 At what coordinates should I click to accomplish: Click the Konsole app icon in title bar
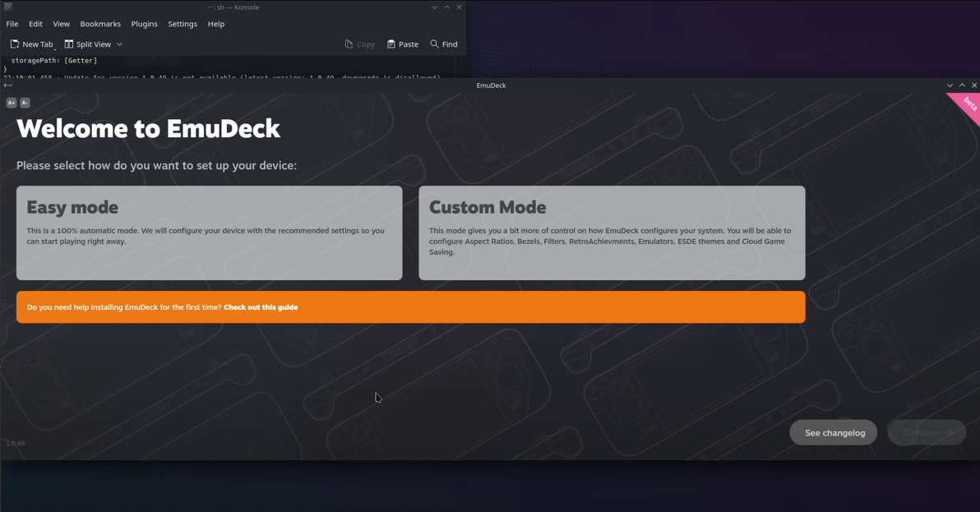pyautogui.click(x=8, y=7)
